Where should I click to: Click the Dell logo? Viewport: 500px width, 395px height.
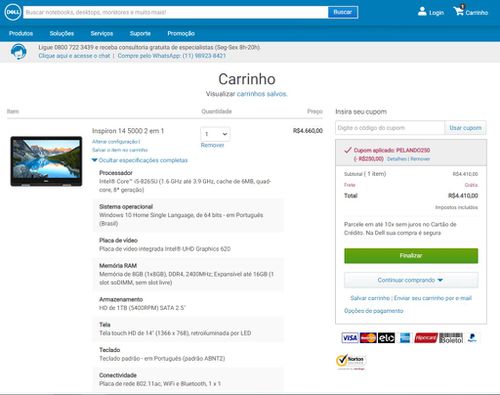13,12
